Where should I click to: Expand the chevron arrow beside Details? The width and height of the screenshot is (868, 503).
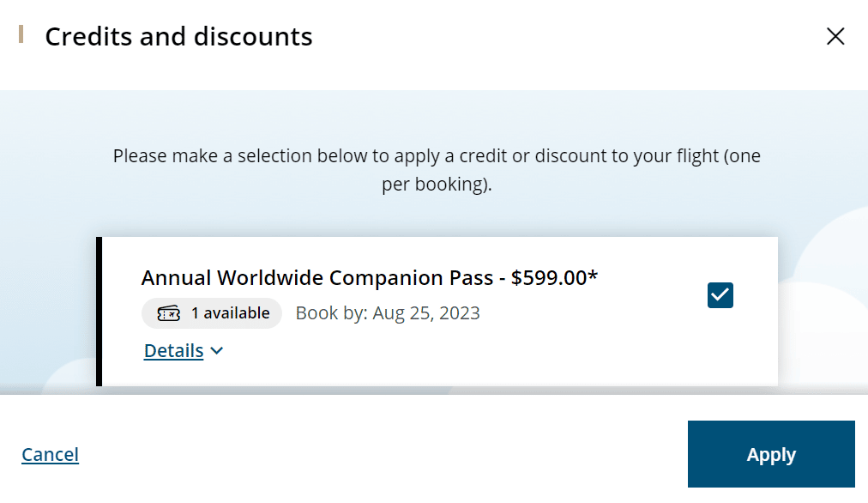tap(216, 351)
